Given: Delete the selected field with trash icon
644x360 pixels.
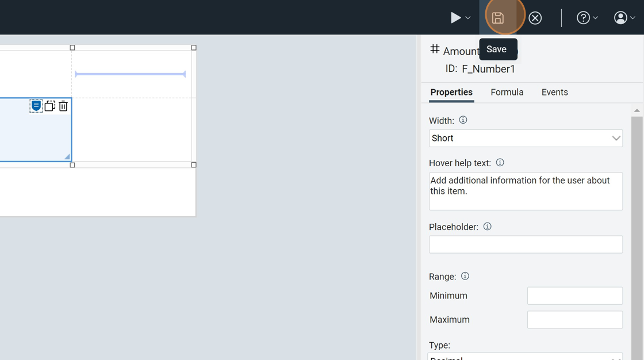Looking at the screenshot, I should tap(63, 106).
